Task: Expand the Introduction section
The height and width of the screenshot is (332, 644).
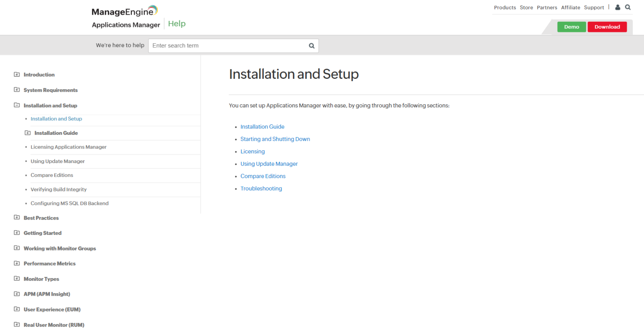Action: tap(17, 74)
